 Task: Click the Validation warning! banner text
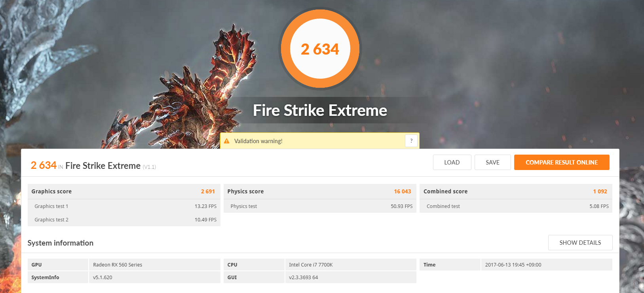pos(258,141)
